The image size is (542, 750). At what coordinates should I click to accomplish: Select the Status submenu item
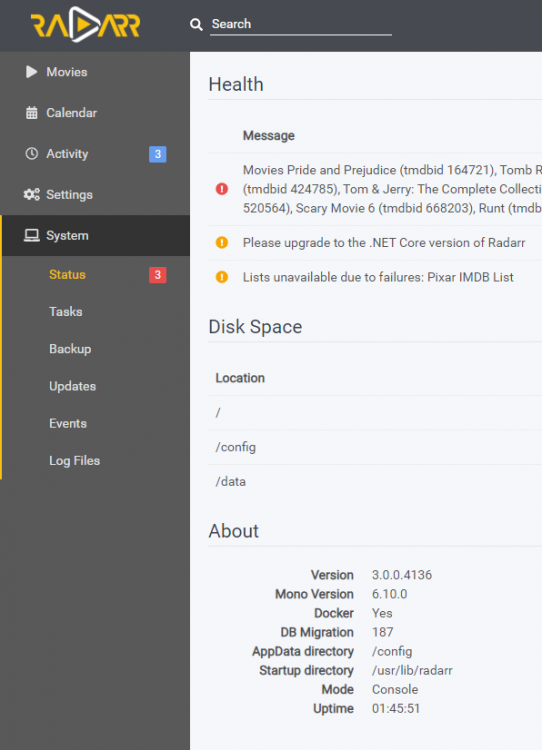[67, 275]
